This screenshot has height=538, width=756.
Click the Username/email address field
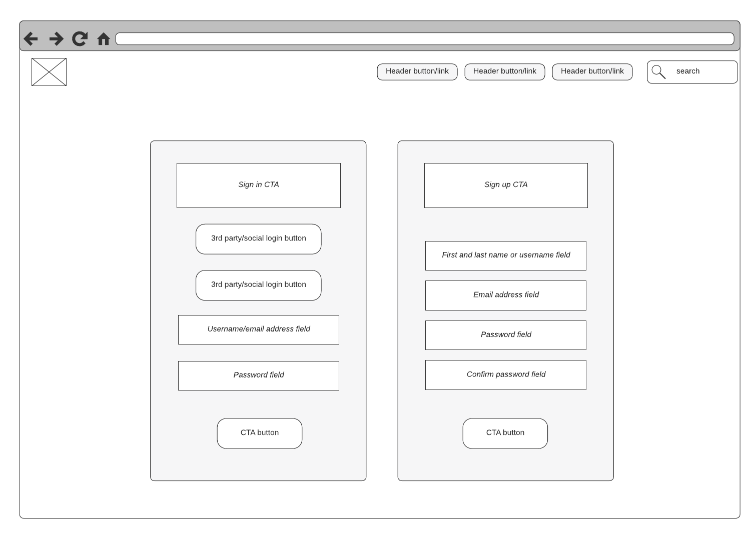(258, 329)
